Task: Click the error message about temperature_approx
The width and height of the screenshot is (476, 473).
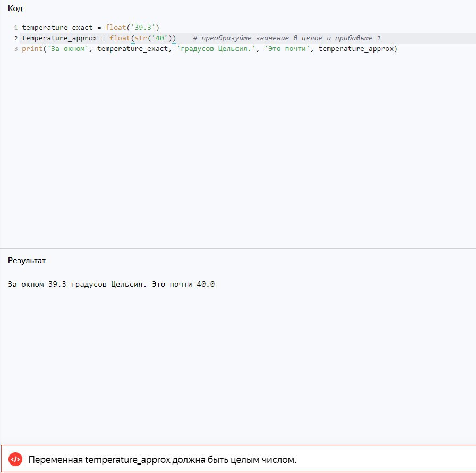Action: tap(162, 460)
